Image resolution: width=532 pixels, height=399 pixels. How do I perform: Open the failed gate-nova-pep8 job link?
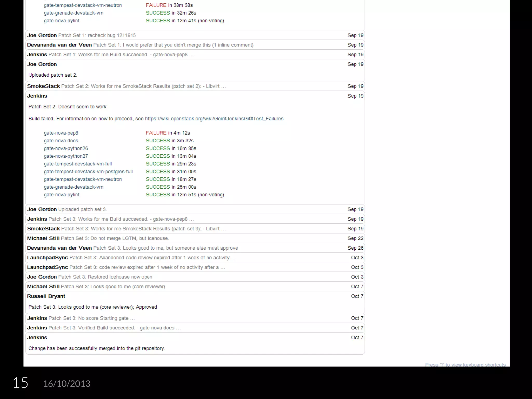tap(61, 133)
